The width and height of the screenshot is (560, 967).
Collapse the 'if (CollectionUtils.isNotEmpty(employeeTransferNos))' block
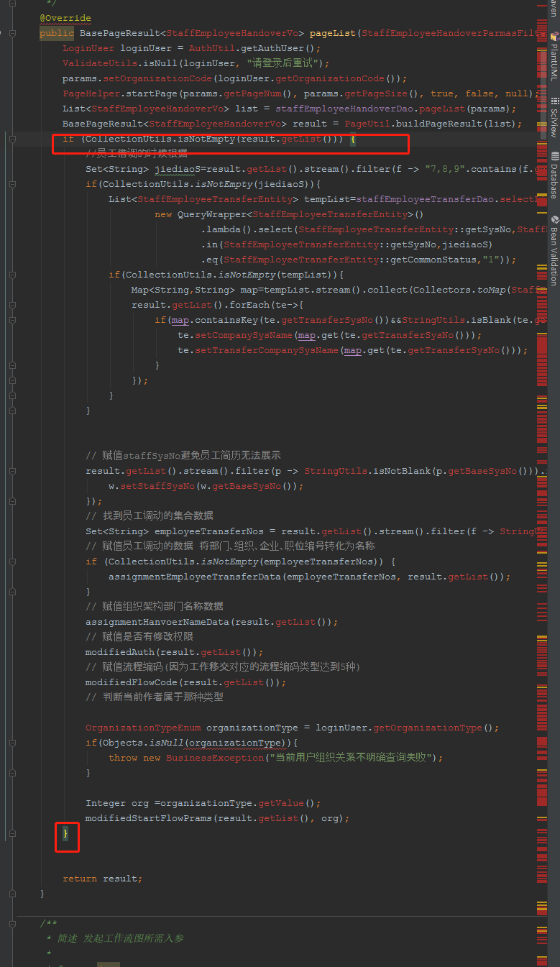click(x=12, y=562)
